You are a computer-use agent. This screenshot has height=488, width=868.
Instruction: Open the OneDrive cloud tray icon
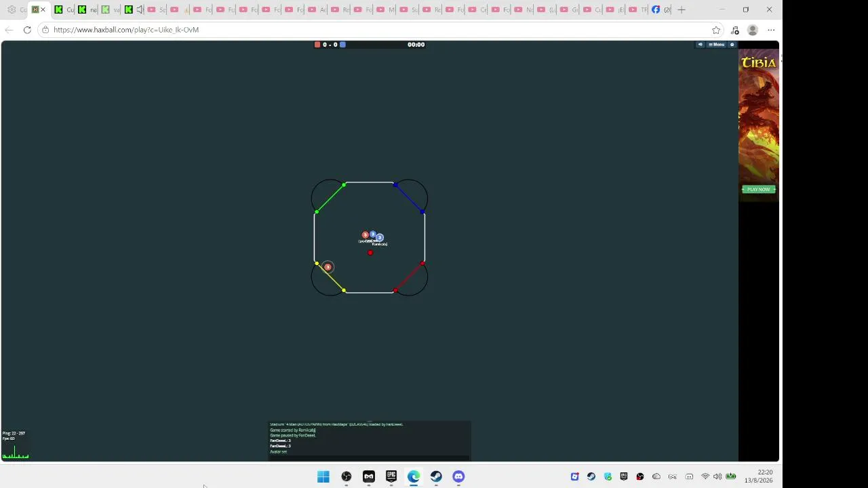pyautogui.click(x=656, y=476)
